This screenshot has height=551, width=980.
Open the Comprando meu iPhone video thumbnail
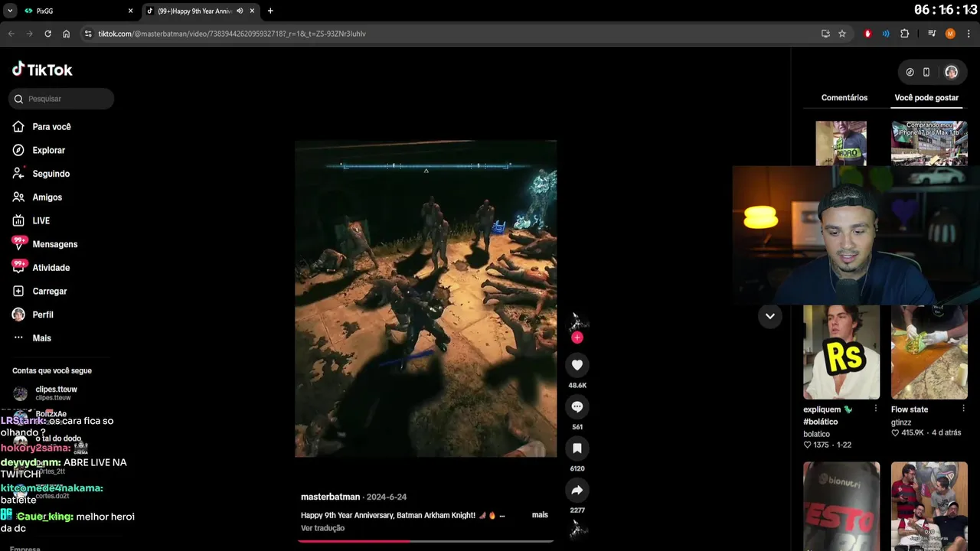(929, 143)
